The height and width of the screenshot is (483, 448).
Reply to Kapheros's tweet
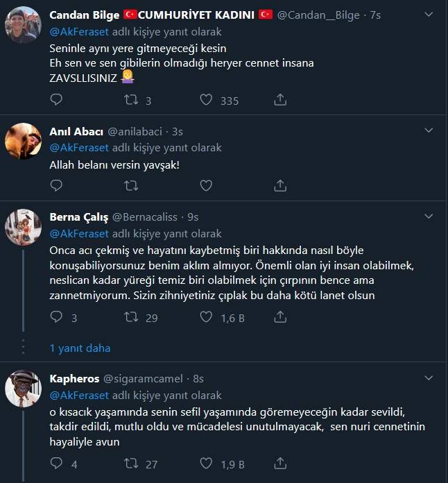point(56,463)
